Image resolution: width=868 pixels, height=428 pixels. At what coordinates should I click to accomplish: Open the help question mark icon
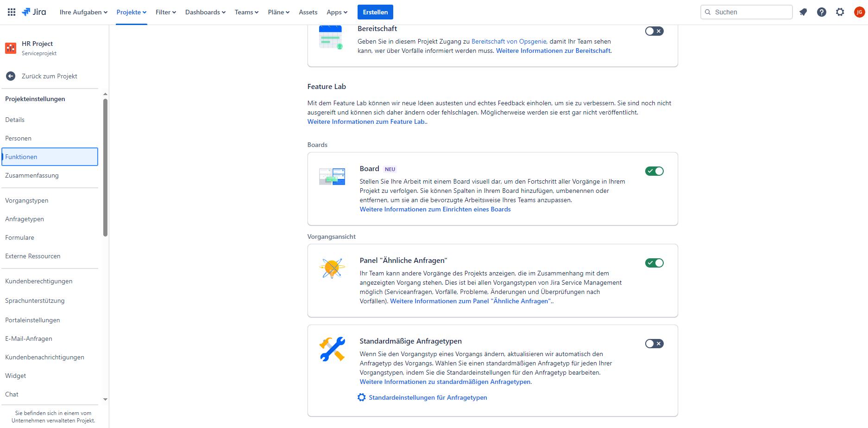pyautogui.click(x=821, y=12)
